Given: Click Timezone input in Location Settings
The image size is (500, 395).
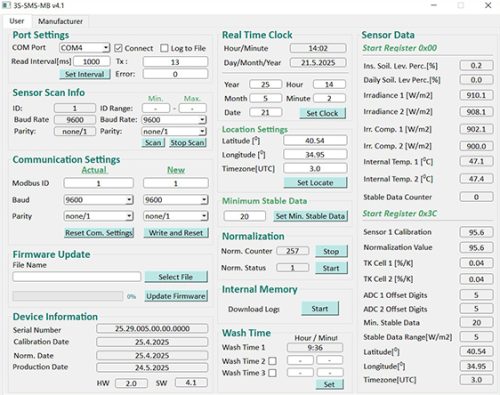Looking at the screenshot, I should click(315, 168).
